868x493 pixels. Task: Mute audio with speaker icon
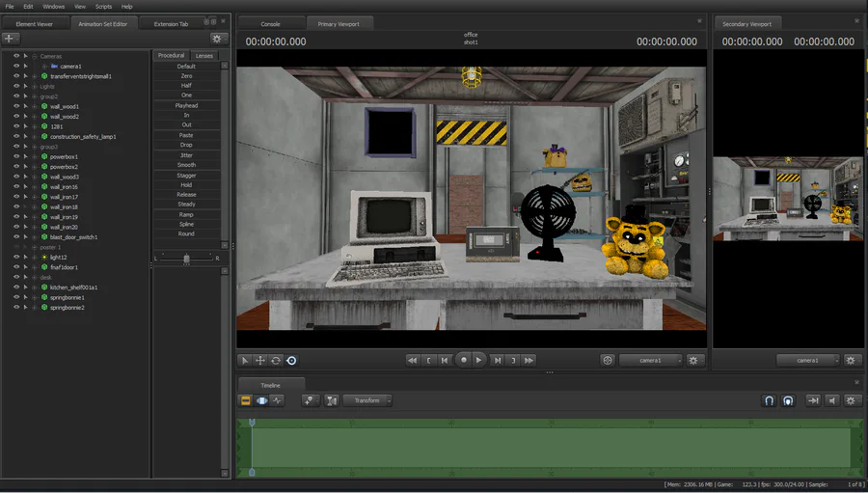click(831, 400)
